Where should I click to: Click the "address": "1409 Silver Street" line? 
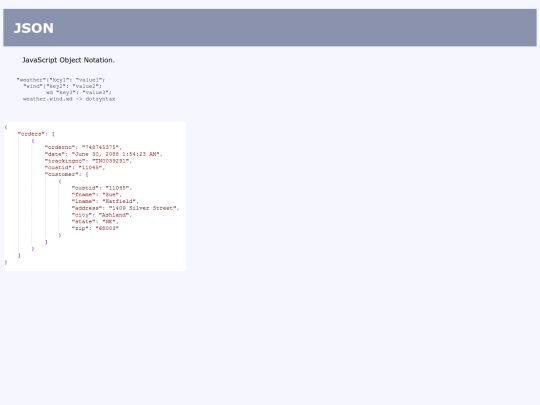(125, 208)
